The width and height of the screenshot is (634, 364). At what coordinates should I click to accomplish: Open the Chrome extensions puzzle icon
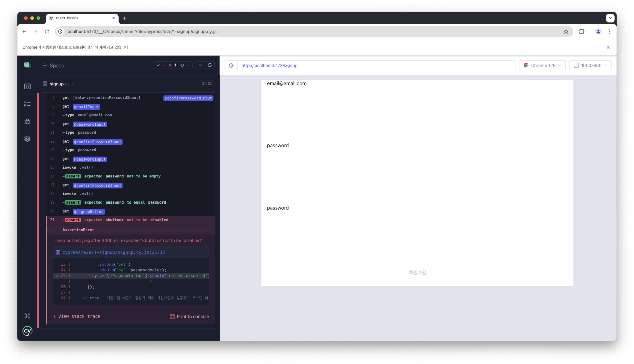(x=582, y=32)
